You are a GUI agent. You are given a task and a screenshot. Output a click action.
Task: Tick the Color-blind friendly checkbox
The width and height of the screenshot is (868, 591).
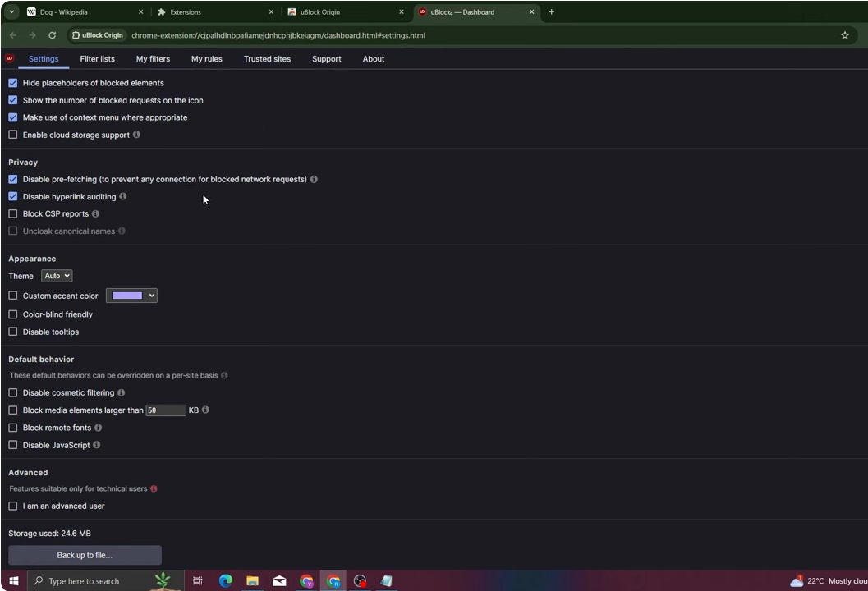point(13,314)
